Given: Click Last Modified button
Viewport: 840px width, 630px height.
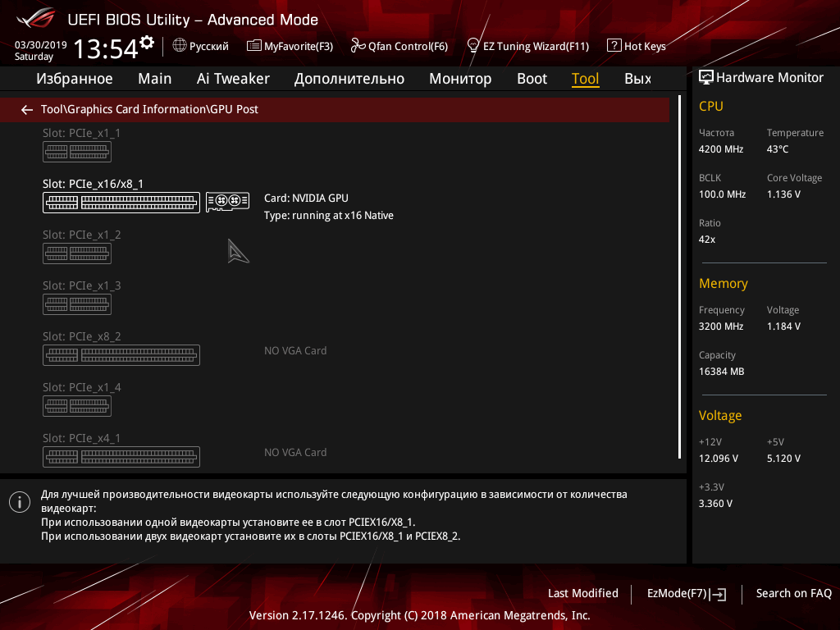Looking at the screenshot, I should [583, 594].
